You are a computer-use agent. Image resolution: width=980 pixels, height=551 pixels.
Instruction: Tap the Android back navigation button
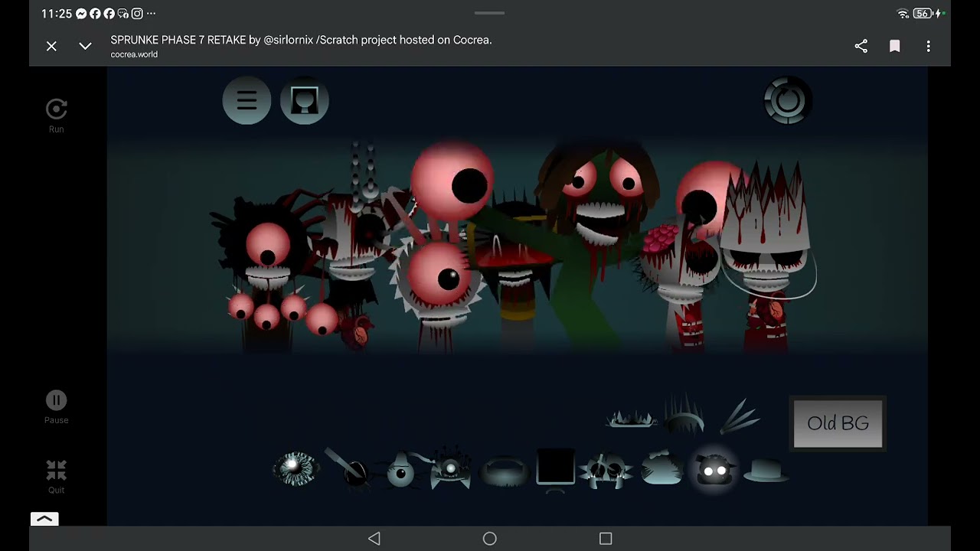374,539
